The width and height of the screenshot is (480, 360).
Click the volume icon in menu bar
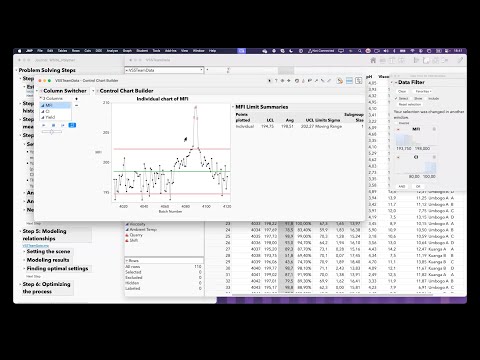tap(386, 51)
